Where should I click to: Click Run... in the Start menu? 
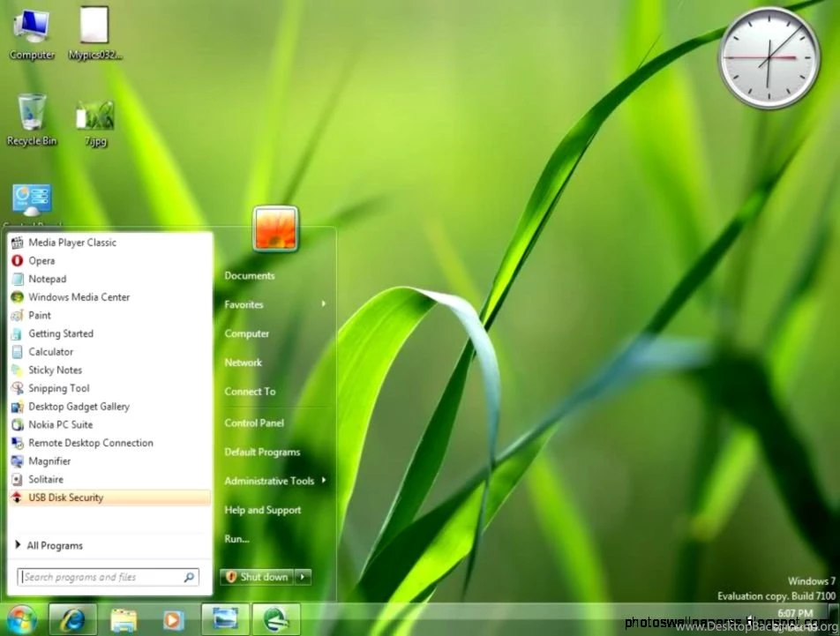236,539
